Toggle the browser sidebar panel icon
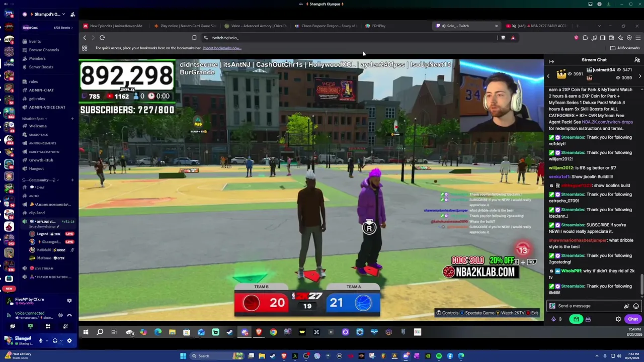 (603, 38)
